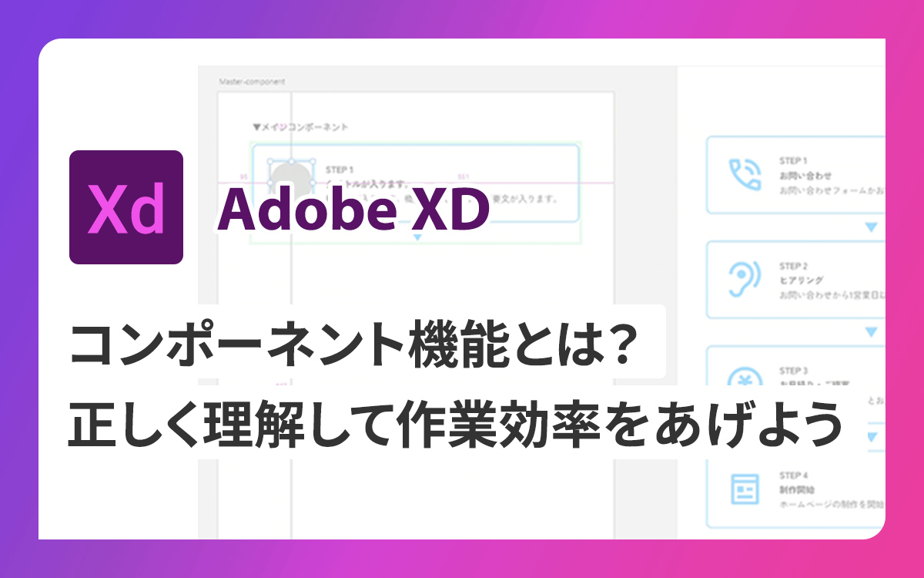Click the blue arrow above STEP 4 card
924x578 pixels.
(x=872, y=437)
